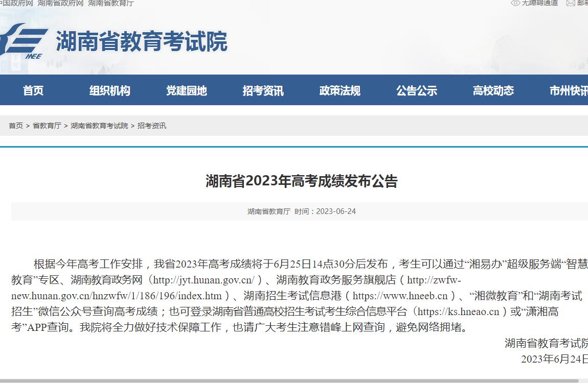The image size is (588, 383).
Task: Click signature 湖南省教育考试院 below the article
Action: click(547, 343)
